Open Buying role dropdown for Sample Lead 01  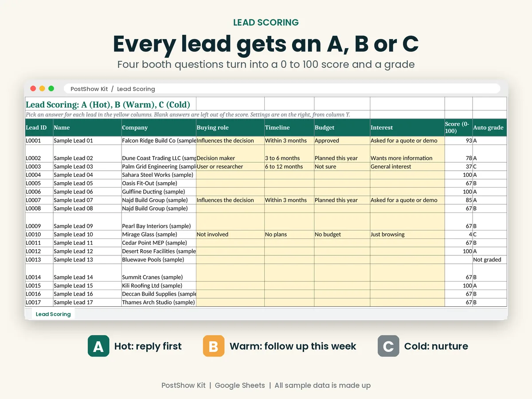pos(230,141)
